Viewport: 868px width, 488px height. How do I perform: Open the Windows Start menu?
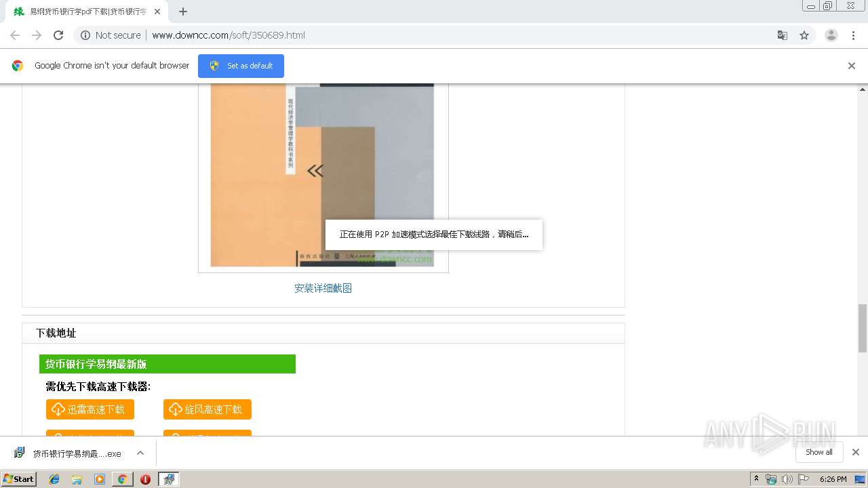(19, 479)
